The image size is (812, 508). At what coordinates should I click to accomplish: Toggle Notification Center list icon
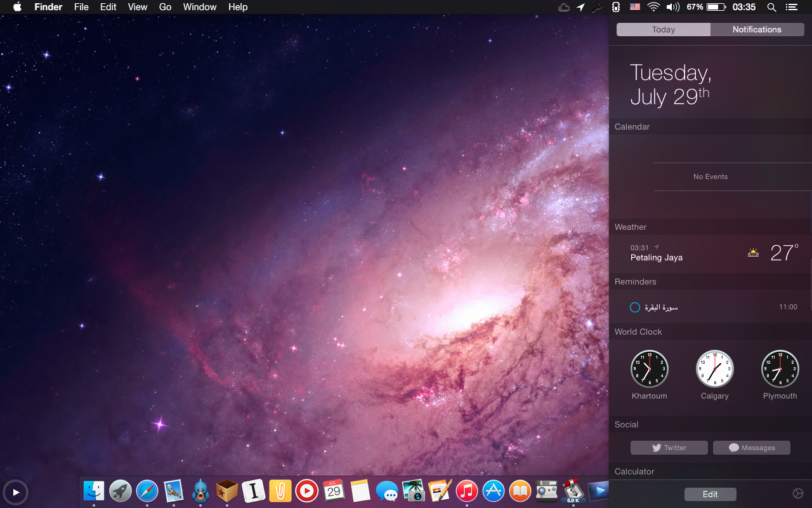[791, 7]
